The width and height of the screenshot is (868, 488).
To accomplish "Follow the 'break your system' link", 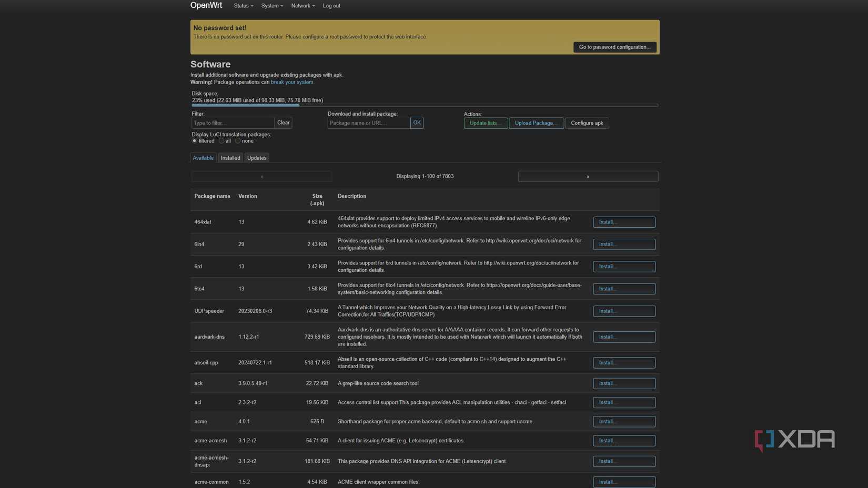I will click(x=292, y=82).
